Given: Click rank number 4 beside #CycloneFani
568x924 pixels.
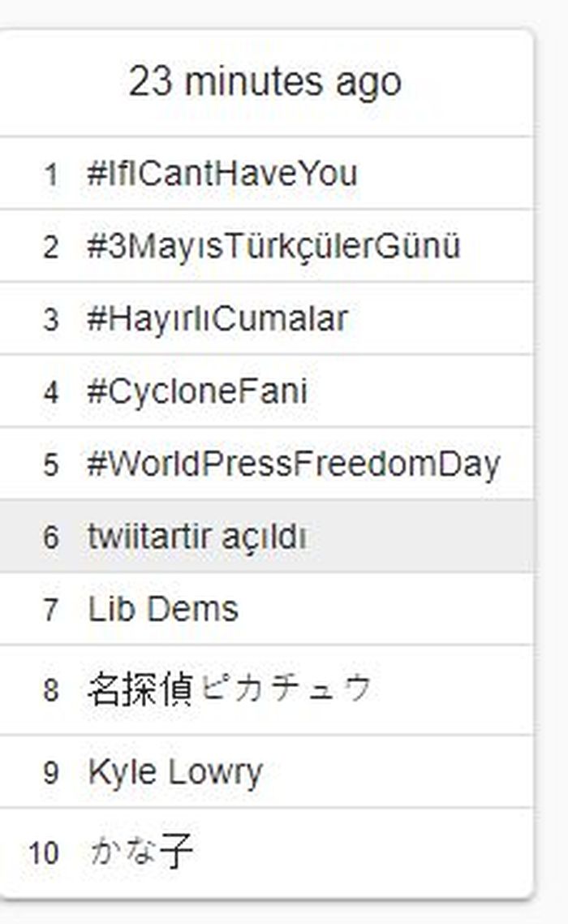Looking at the screenshot, I should [52, 391].
